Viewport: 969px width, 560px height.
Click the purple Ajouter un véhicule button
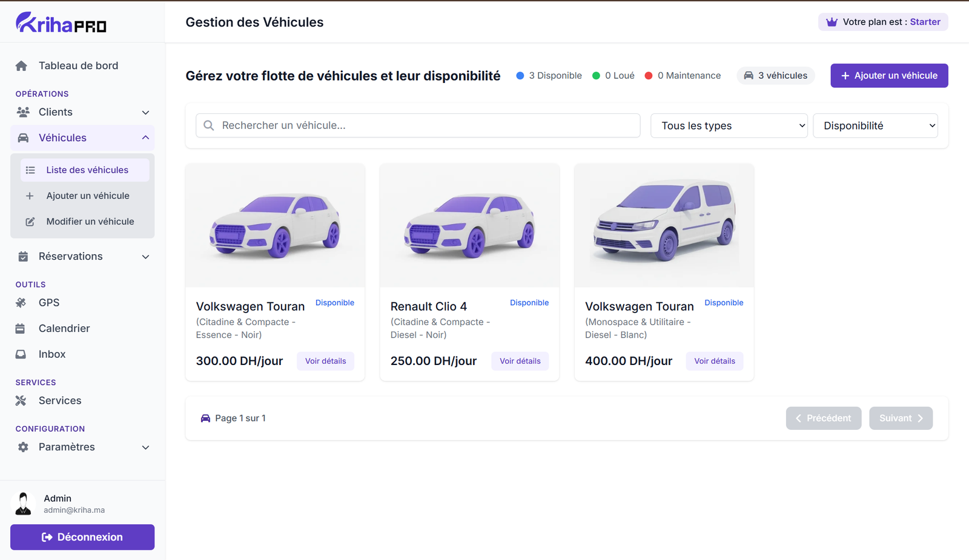[888, 76]
